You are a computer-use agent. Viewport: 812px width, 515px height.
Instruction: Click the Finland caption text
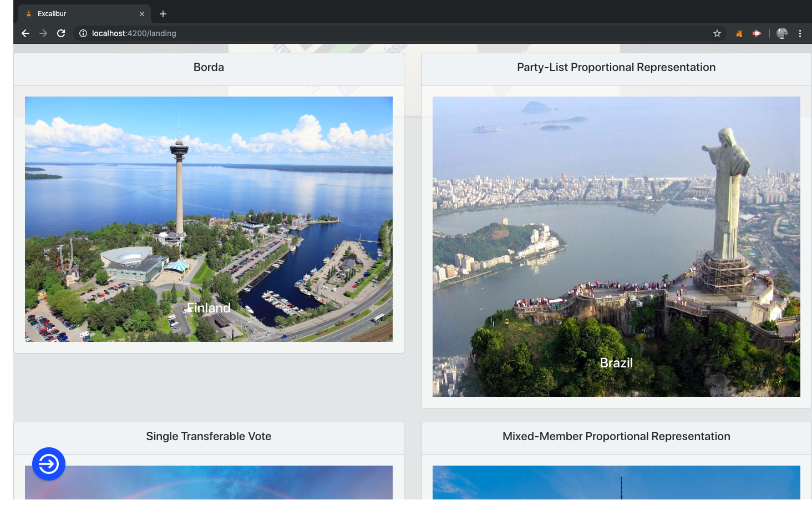coord(209,308)
